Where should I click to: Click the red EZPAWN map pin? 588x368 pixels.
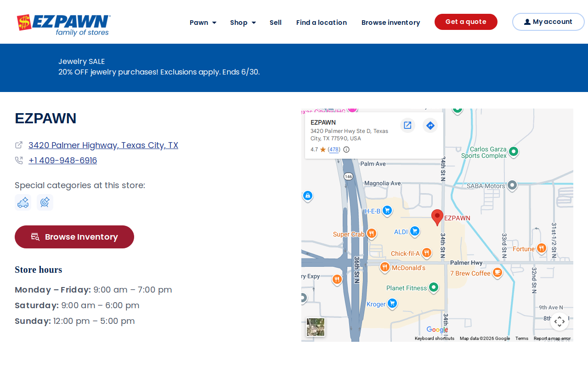[x=437, y=218]
